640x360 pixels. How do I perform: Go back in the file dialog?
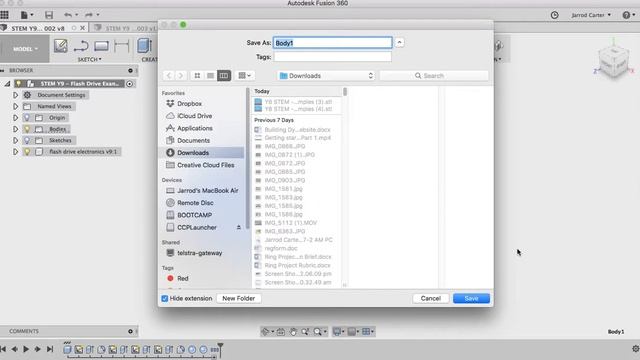pos(169,76)
